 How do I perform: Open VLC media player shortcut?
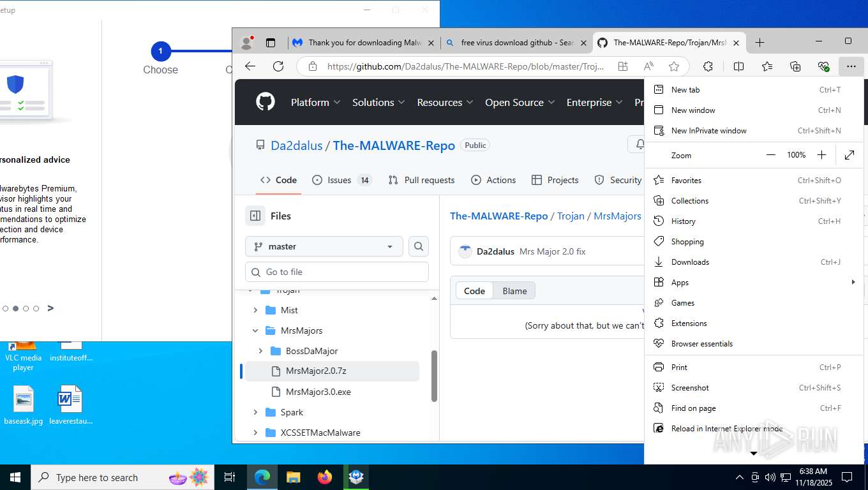click(23, 357)
